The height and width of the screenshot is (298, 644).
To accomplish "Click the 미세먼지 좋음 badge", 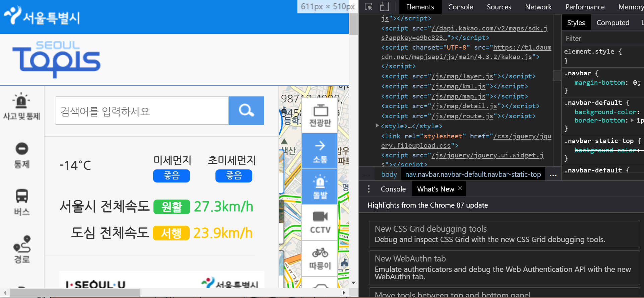I will [172, 176].
